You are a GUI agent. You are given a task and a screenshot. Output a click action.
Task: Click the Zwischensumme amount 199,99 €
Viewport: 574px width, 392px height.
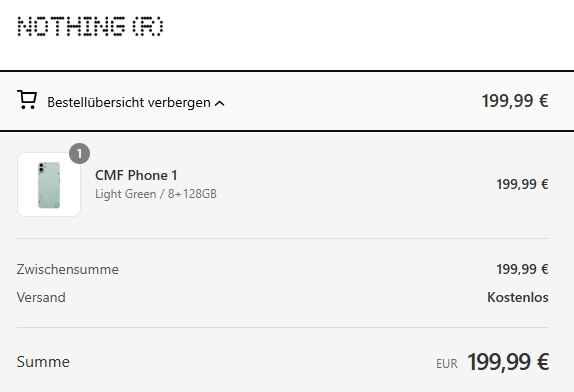pos(522,269)
